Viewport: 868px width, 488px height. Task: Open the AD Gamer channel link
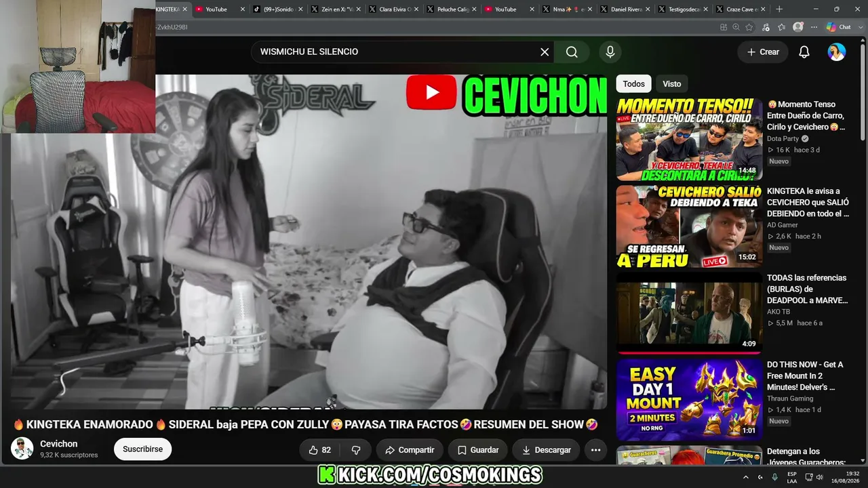click(783, 225)
